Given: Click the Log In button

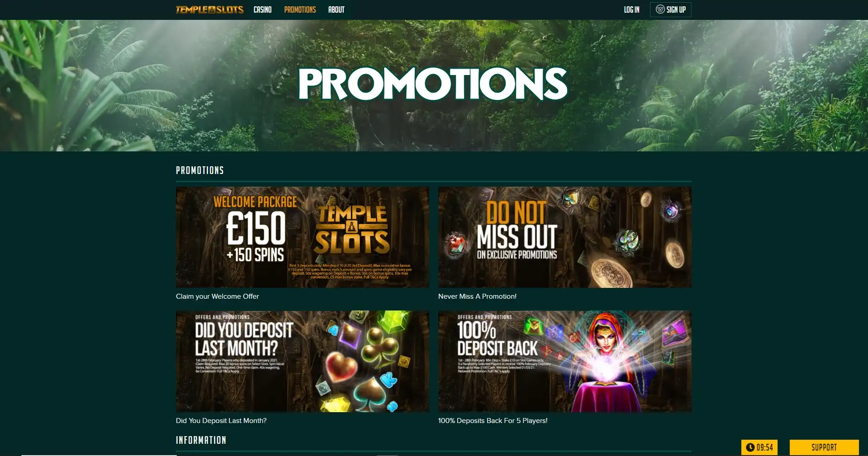Looking at the screenshot, I should [x=631, y=9].
